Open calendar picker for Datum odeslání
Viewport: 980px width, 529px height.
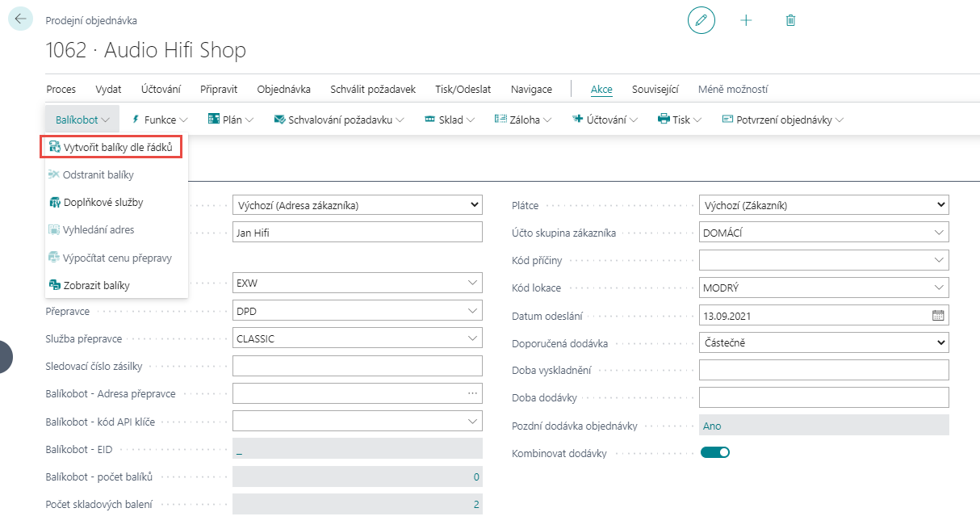[x=938, y=316]
